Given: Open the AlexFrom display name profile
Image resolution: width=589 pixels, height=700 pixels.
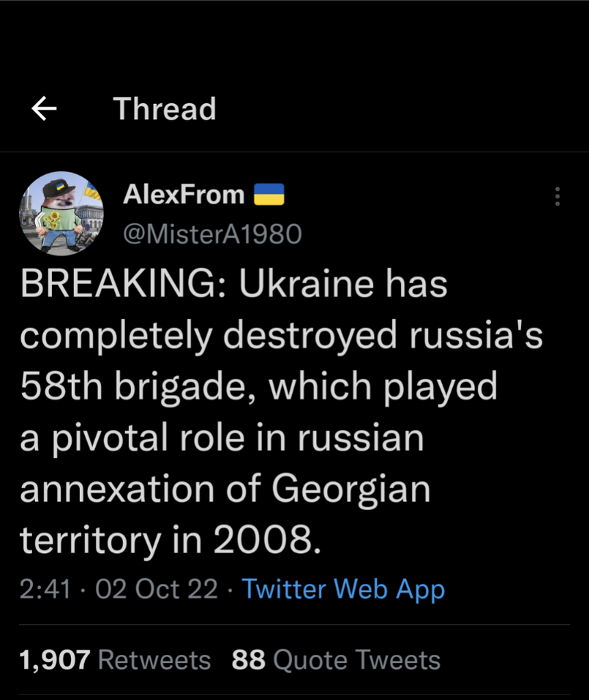Looking at the screenshot, I should click(183, 196).
